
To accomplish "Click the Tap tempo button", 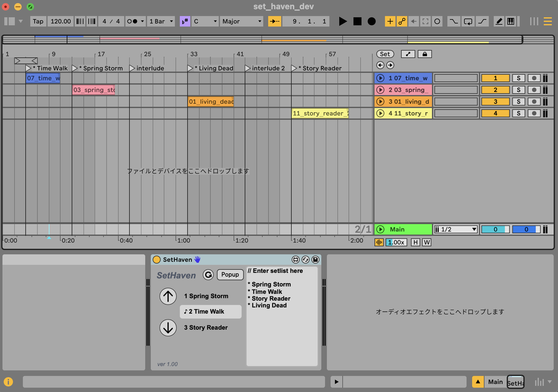I will (x=38, y=21).
